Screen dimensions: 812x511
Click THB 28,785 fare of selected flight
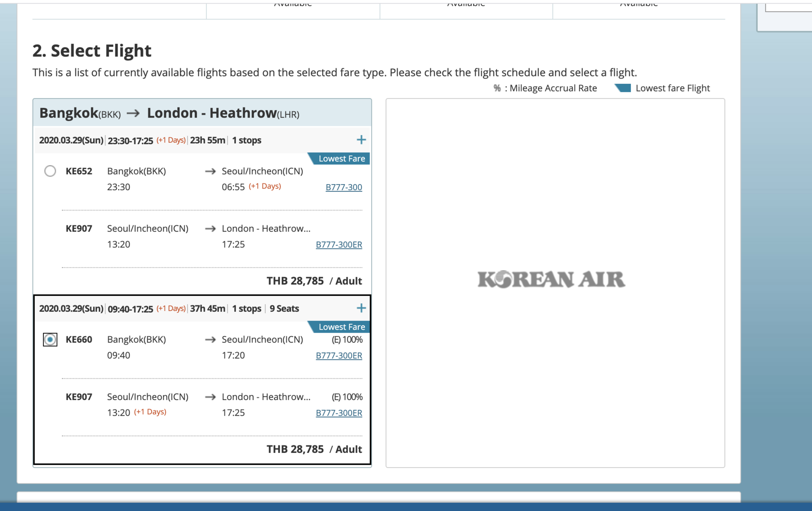coord(295,449)
